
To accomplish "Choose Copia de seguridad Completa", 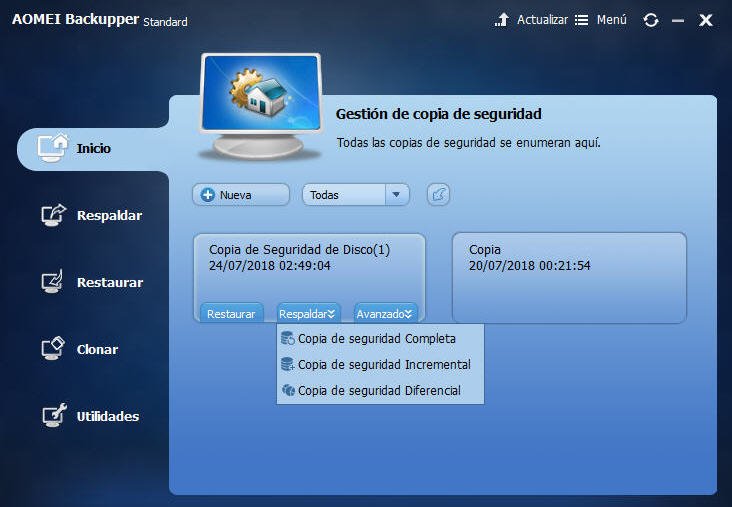I will click(x=380, y=338).
